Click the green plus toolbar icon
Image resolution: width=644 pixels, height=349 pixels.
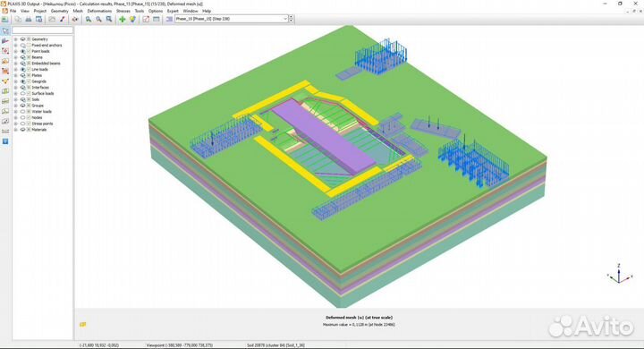[122, 19]
